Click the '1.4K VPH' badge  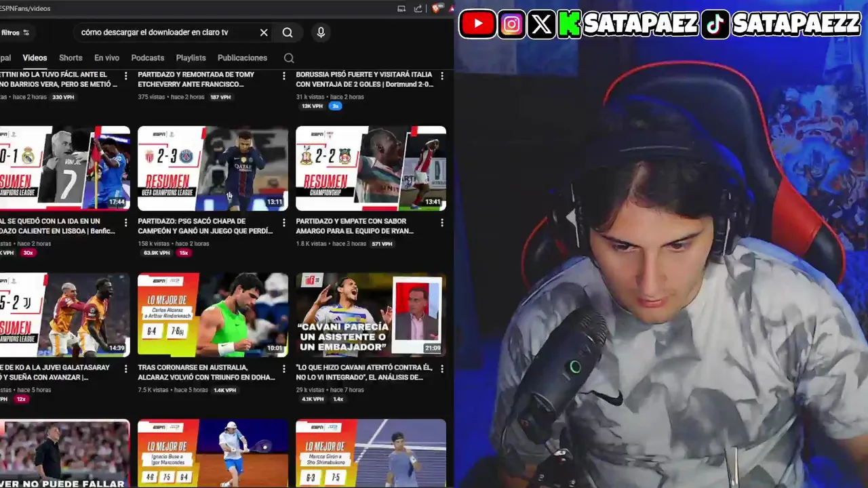pos(224,390)
